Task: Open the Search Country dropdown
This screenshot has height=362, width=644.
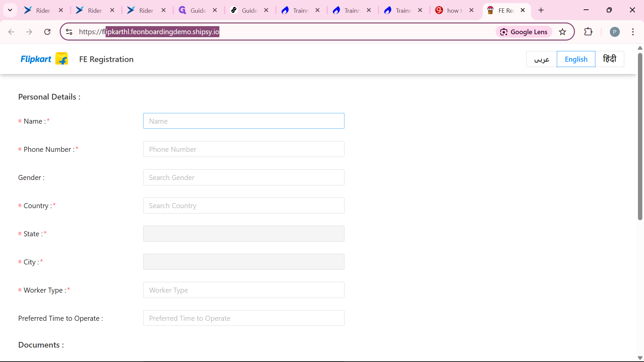Action: 244,205
